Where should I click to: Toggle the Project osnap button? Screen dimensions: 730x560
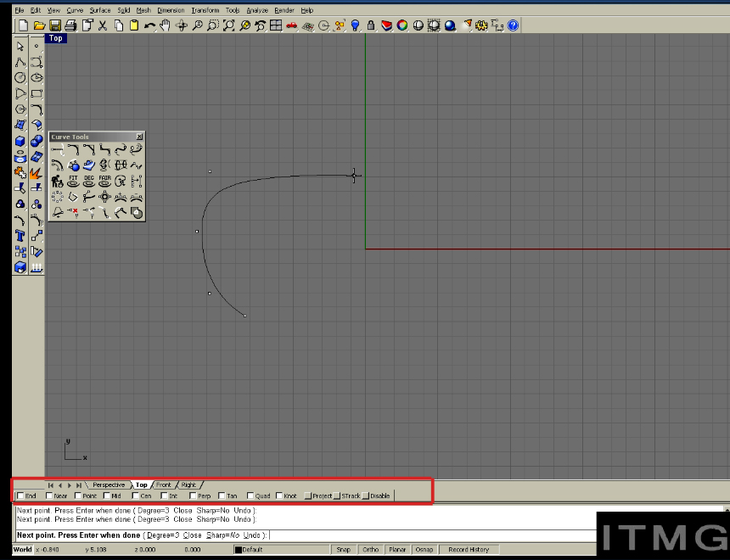[x=318, y=496]
